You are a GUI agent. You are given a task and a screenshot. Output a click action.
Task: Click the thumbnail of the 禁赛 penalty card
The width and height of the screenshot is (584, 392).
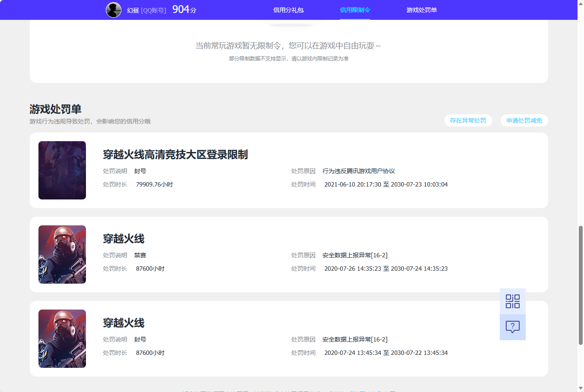(62, 254)
